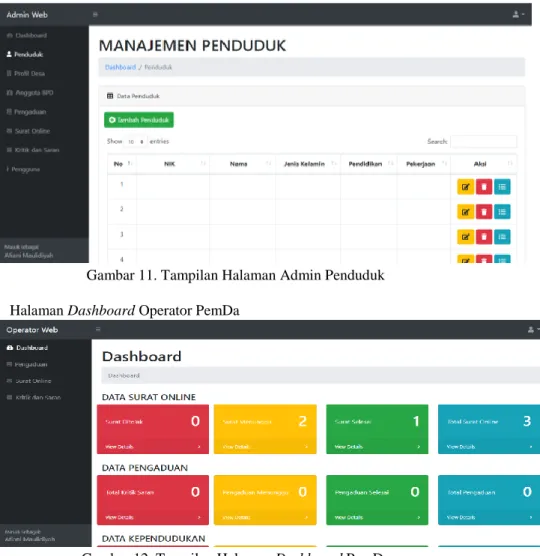The image size is (540, 556).
Task: Delete row 1 with red trash icon
Action: pyautogui.click(x=484, y=187)
